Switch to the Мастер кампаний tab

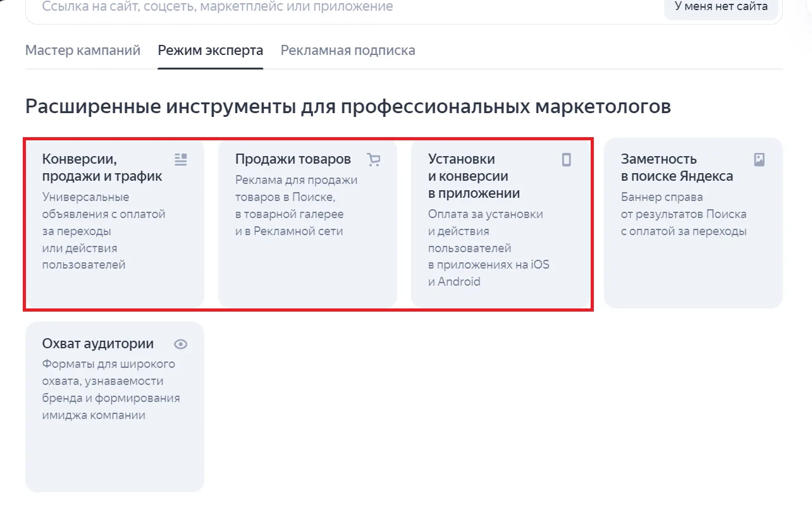click(83, 50)
